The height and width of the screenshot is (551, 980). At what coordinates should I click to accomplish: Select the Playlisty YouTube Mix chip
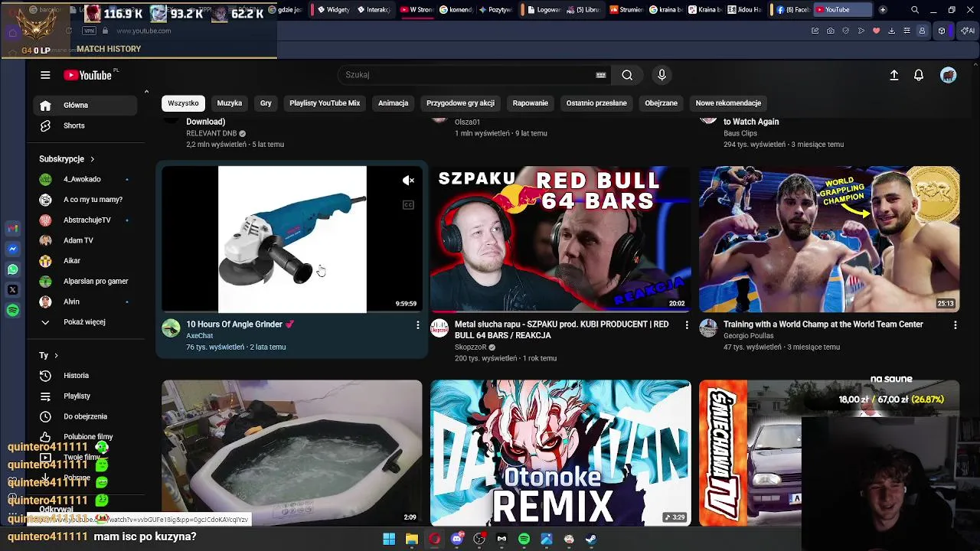click(325, 103)
